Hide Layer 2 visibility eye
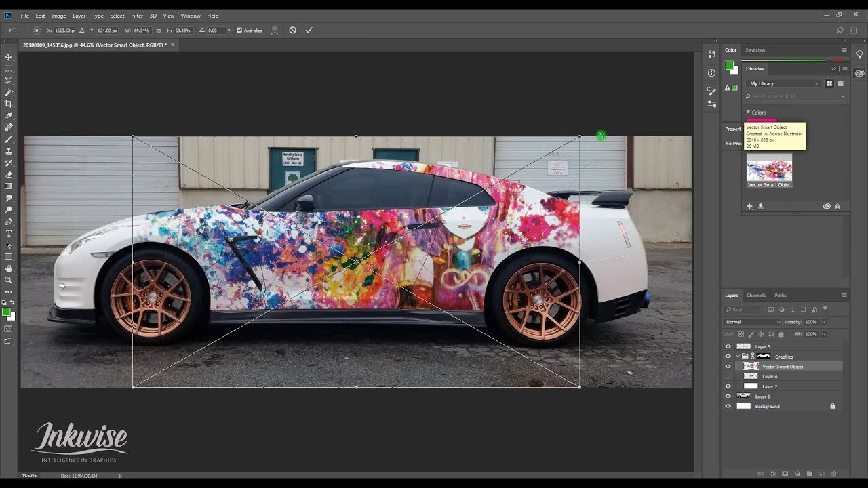868x488 pixels. [728, 386]
